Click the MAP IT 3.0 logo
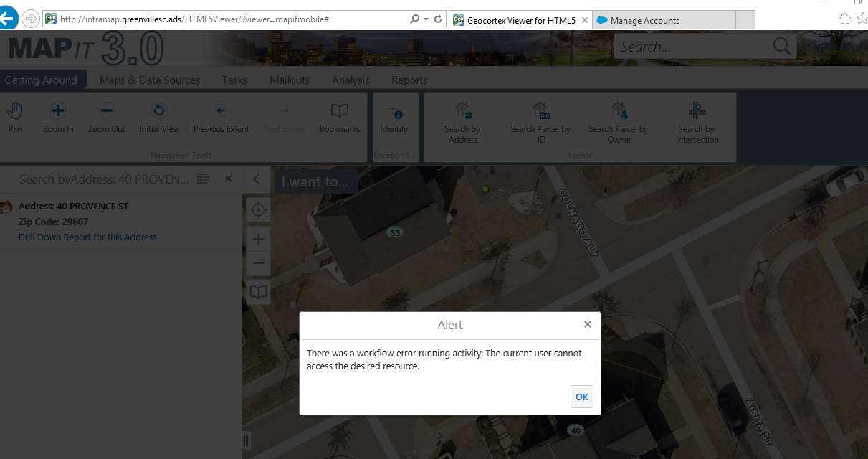 85,49
